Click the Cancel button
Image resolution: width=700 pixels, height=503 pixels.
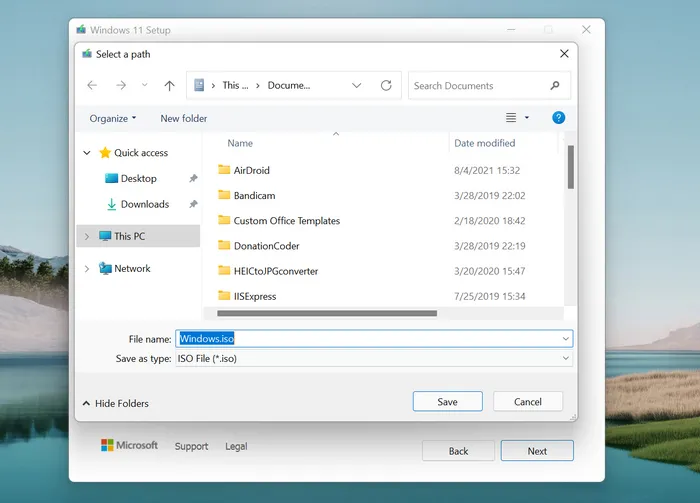coord(528,402)
